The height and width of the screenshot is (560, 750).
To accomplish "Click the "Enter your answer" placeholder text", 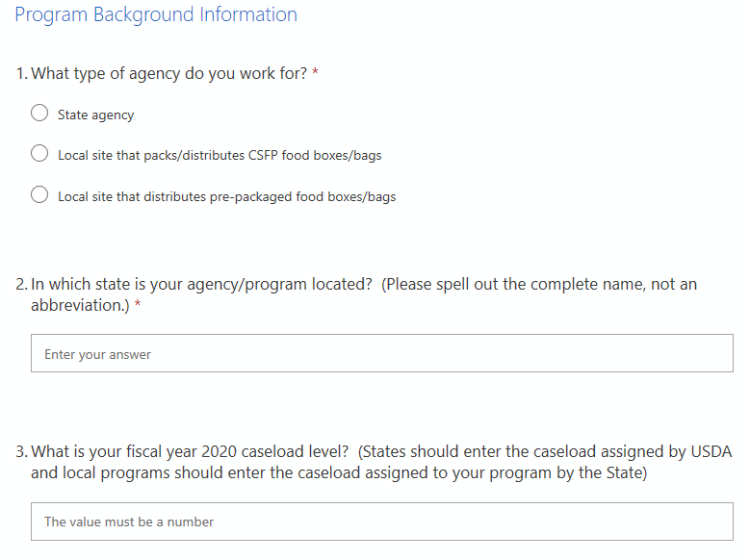I will point(98,354).
